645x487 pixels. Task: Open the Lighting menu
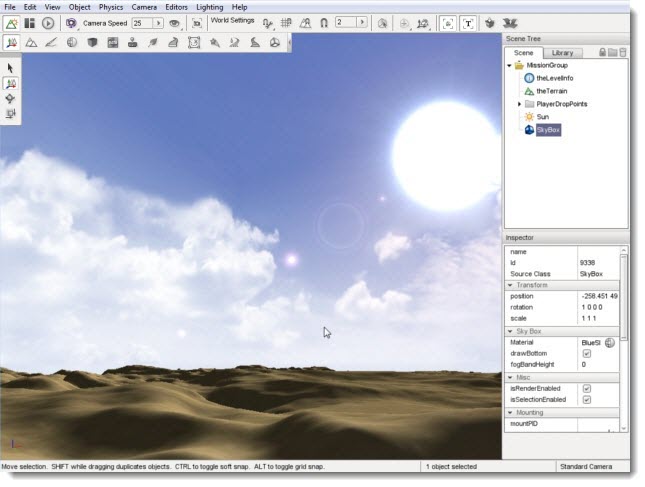pos(210,7)
